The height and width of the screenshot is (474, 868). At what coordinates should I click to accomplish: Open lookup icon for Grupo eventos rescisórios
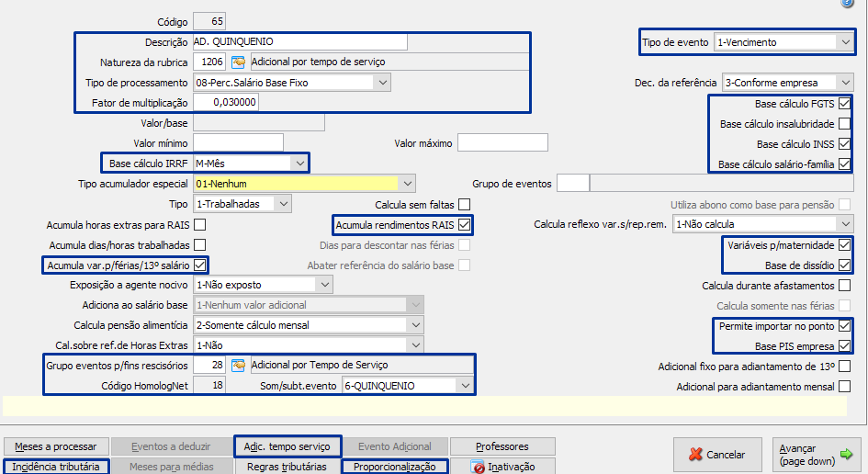tap(238, 366)
